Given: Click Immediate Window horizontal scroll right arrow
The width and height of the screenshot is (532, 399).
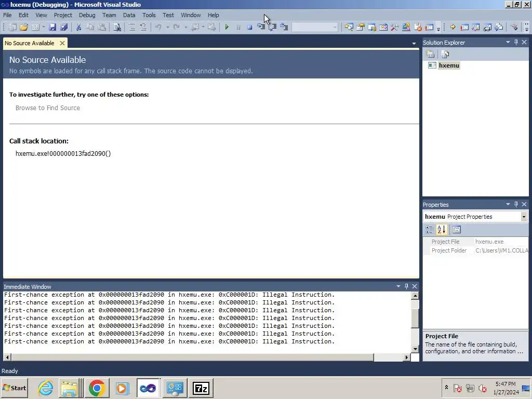Looking at the screenshot, I should [406, 357].
